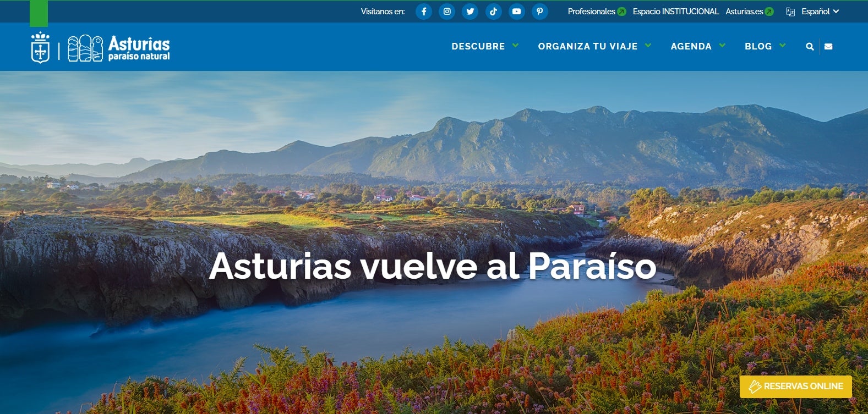
Task: Click the envelope newsletter icon
Action: (828, 47)
